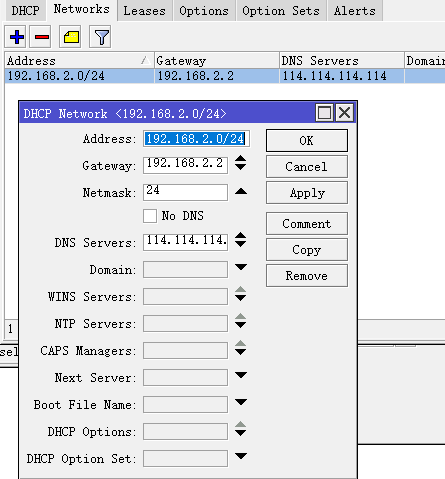The image size is (445, 479).
Task: Click the yellow comment note icon
Action: point(71,37)
